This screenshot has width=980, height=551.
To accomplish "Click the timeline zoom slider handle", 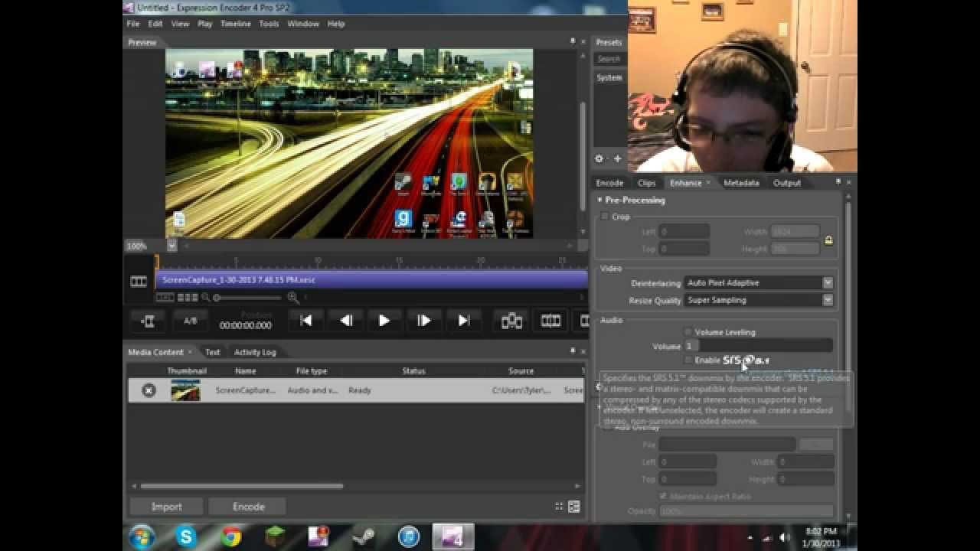I will click(217, 298).
